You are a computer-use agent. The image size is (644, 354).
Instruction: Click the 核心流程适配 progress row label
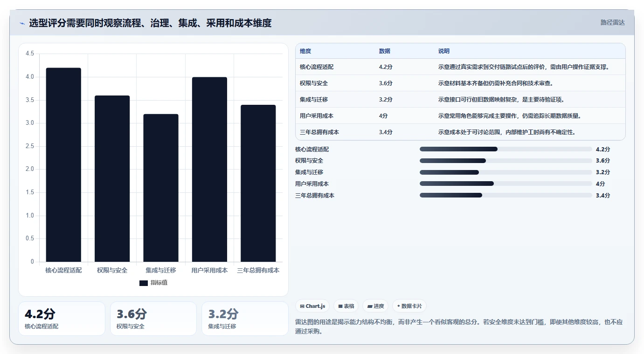coord(312,149)
